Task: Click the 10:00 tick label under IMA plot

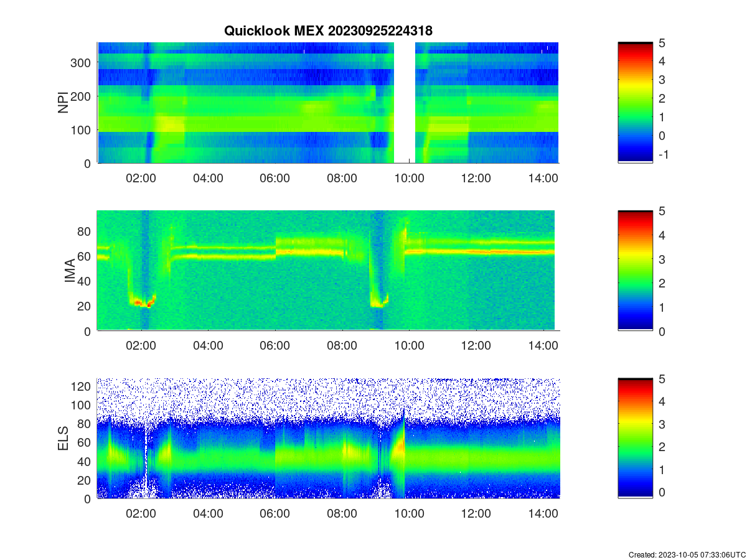Action: 409,346
